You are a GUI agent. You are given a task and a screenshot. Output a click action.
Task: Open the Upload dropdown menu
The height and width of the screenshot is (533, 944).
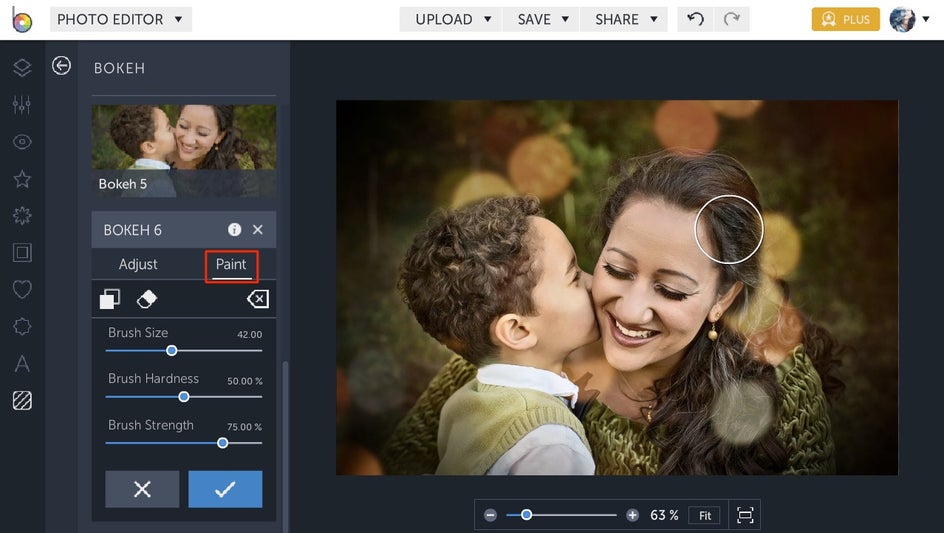point(452,19)
